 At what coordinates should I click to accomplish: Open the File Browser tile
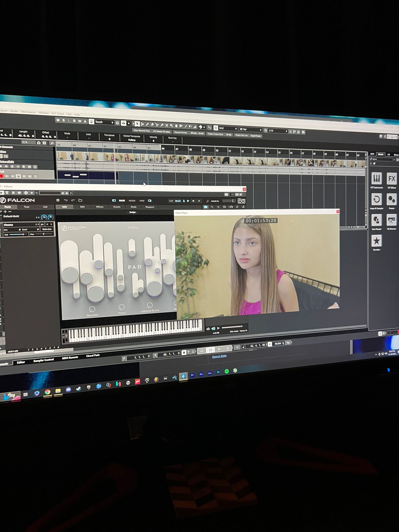coord(392,220)
